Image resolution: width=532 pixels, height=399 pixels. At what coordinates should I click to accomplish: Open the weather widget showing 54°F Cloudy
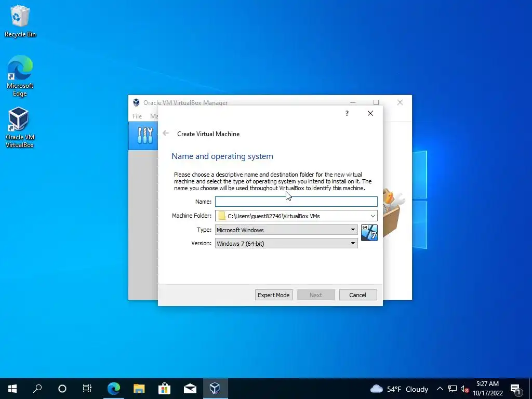(399, 389)
